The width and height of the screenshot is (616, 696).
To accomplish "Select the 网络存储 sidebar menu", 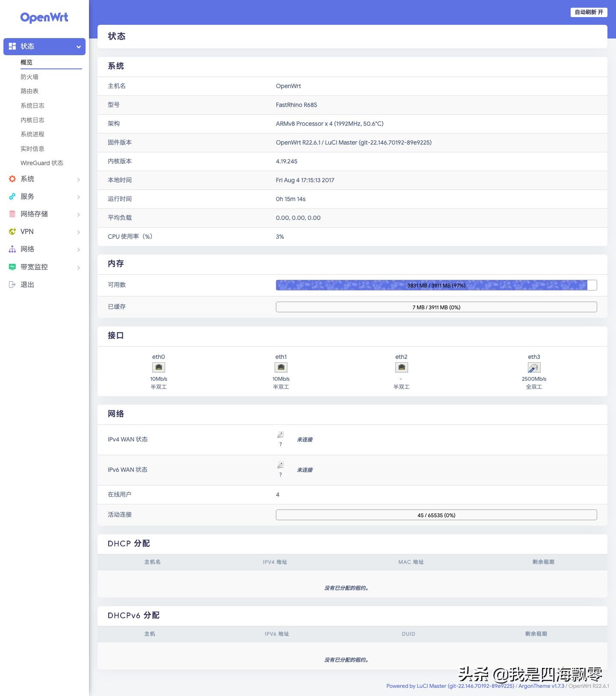I will pyautogui.click(x=44, y=214).
